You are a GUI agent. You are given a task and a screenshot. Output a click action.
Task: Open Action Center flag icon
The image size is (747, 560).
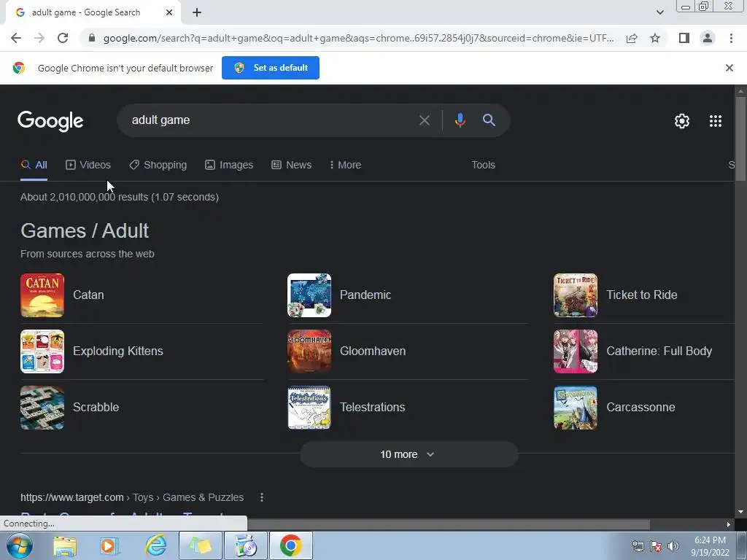click(x=656, y=546)
